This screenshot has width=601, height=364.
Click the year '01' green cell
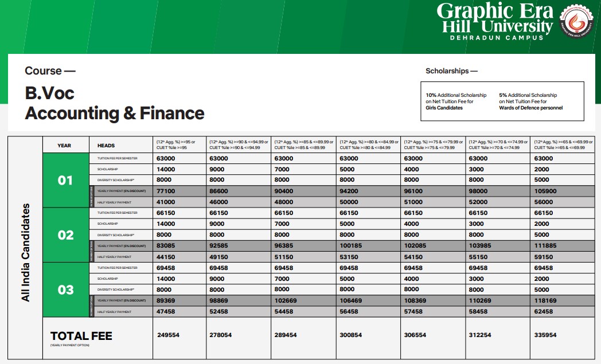[x=66, y=181]
